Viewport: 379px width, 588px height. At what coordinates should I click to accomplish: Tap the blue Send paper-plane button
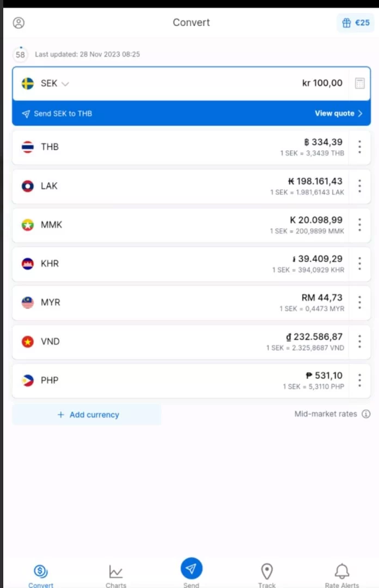click(191, 569)
